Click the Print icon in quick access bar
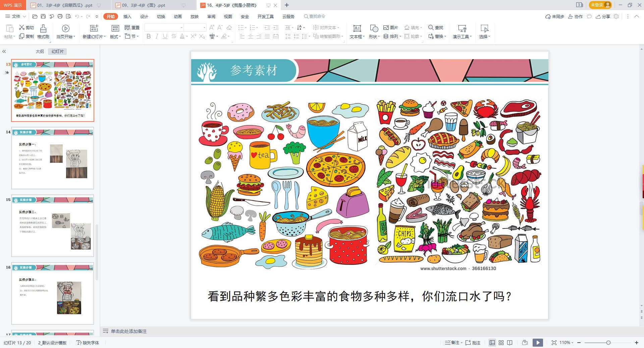 coord(60,16)
